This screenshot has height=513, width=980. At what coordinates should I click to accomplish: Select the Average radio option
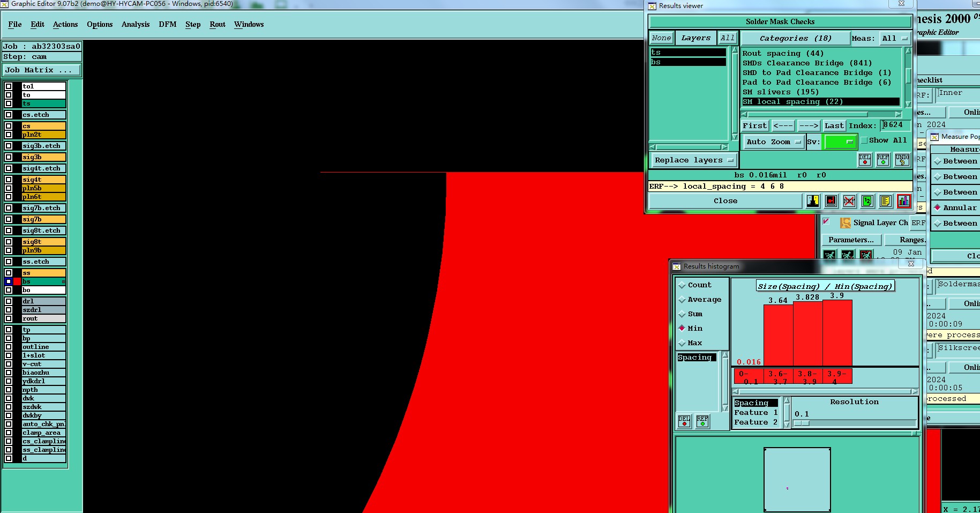coord(682,300)
